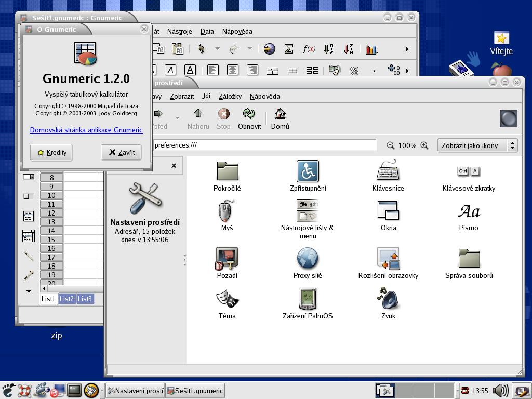532x399 pixels.
Task: Open the 'Zobrazit jako ikony' view dropdown
Action: pyautogui.click(x=478, y=145)
